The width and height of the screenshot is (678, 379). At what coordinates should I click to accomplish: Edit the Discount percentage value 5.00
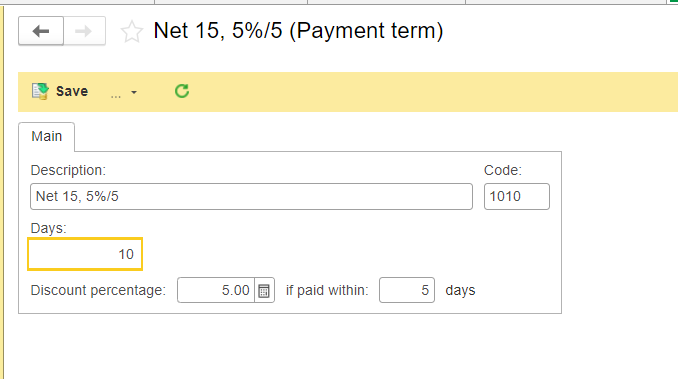(216, 290)
